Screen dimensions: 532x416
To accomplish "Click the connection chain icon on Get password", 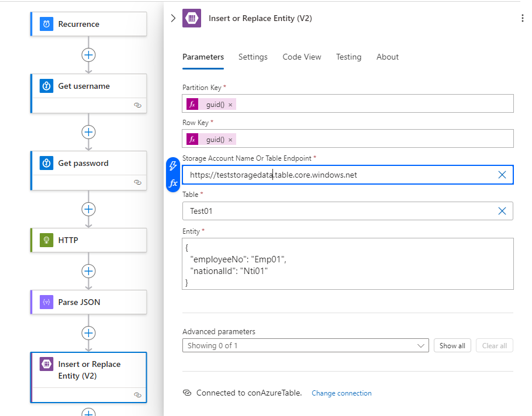I will click(x=138, y=182).
